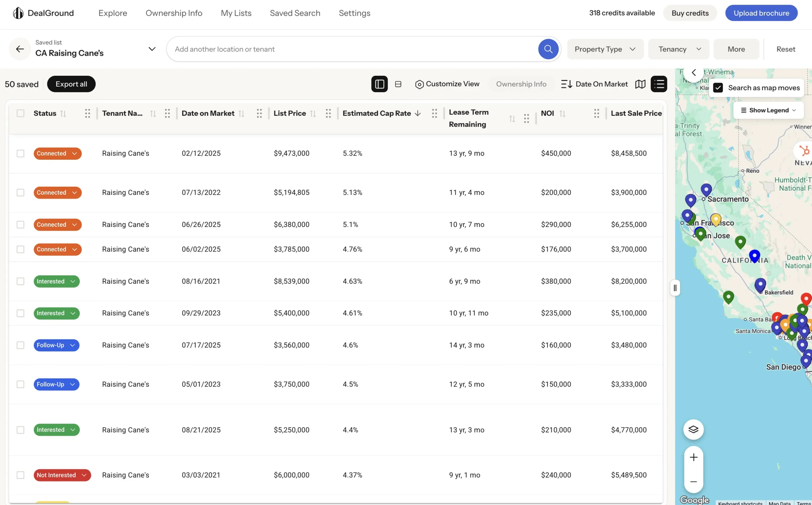
Task: Toggle the Search as map moves checkbox
Action: tap(718, 87)
